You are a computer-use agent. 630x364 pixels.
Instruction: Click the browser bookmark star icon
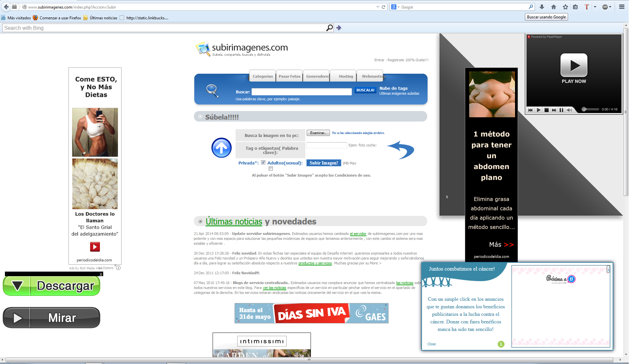click(566, 7)
